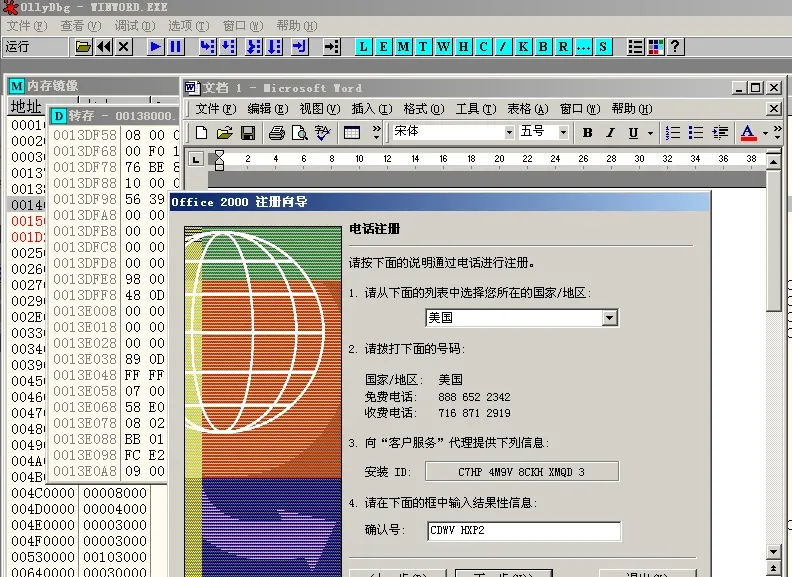
Task: Click Word print preview icon
Action: point(300,133)
